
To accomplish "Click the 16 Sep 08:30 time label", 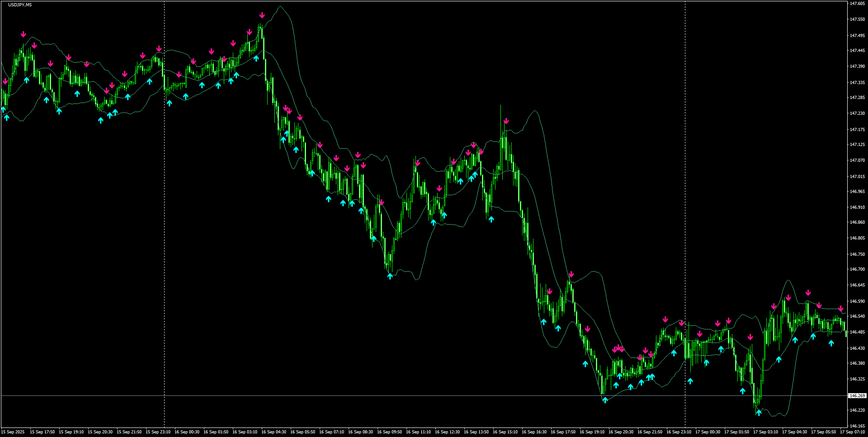I will (x=360, y=432).
